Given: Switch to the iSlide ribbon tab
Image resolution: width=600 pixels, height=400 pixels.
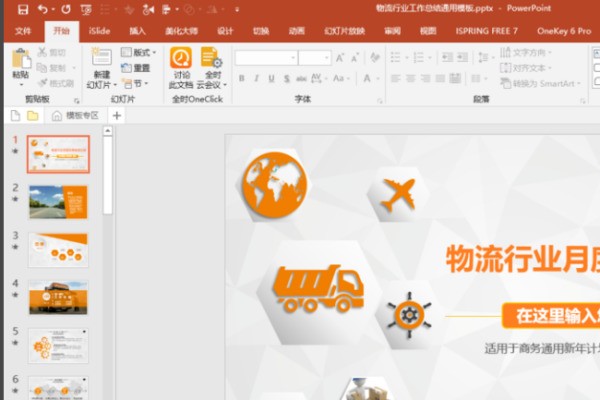Looking at the screenshot, I should (99, 31).
